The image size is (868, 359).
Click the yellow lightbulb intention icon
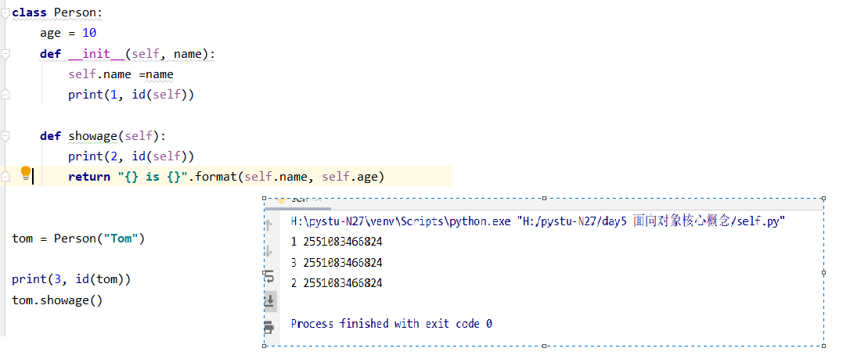pos(25,173)
